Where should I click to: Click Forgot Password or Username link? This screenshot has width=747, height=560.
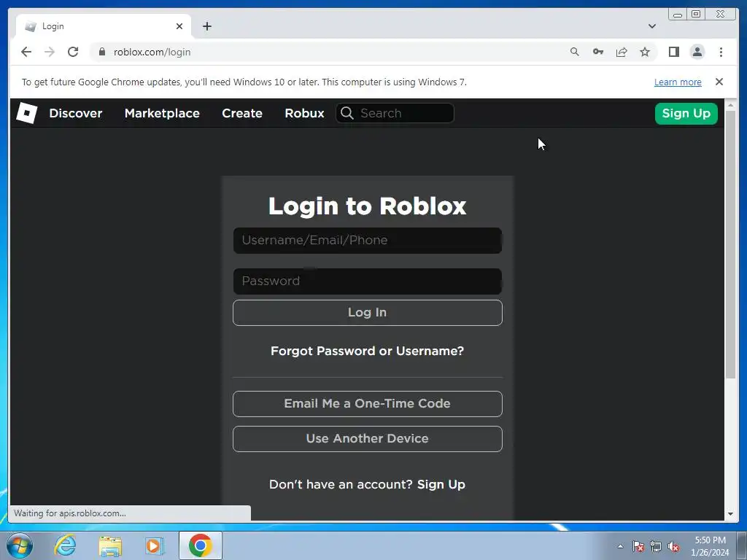tap(368, 351)
